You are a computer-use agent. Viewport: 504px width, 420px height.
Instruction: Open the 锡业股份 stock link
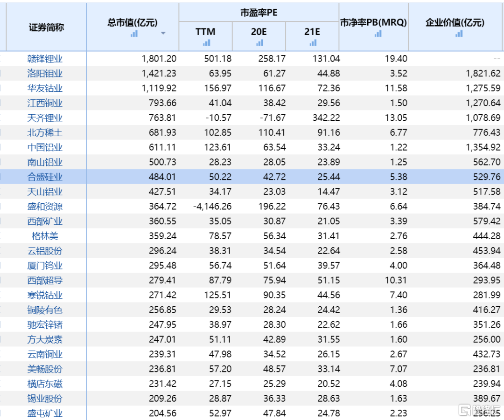[x=45, y=399]
